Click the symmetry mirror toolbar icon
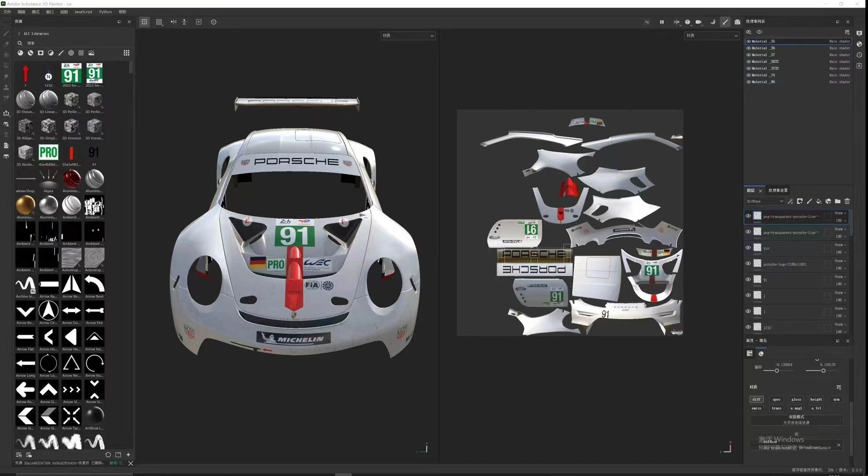The height and width of the screenshot is (476, 868). coord(174,22)
